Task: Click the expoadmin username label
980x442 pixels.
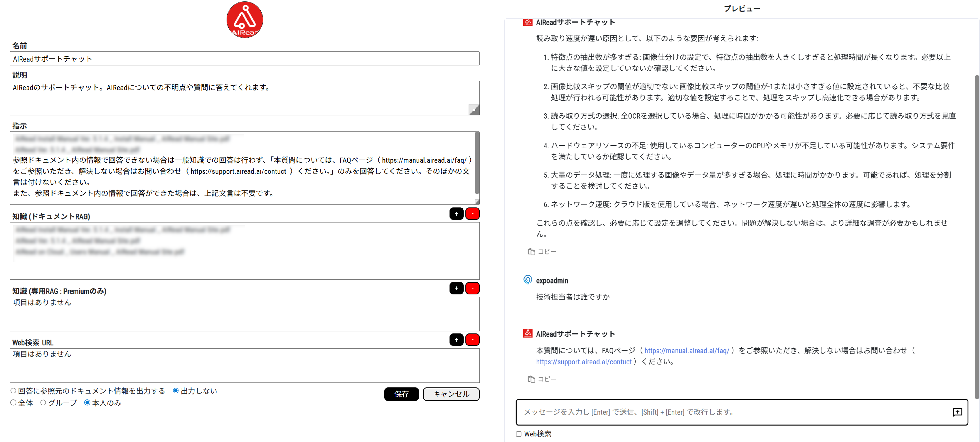Action: (552, 281)
